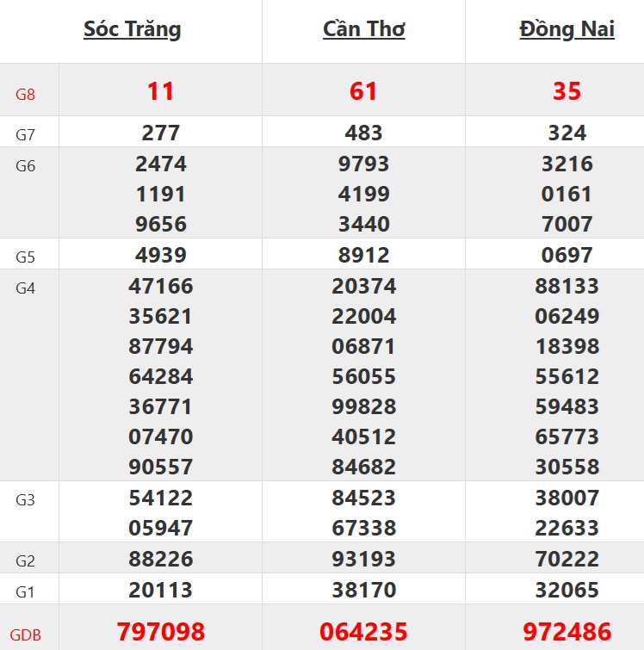Screen dimensions: 644x650
Task: Select the red G8 number 35
Action: pyautogui.click(x=567, y=91)
